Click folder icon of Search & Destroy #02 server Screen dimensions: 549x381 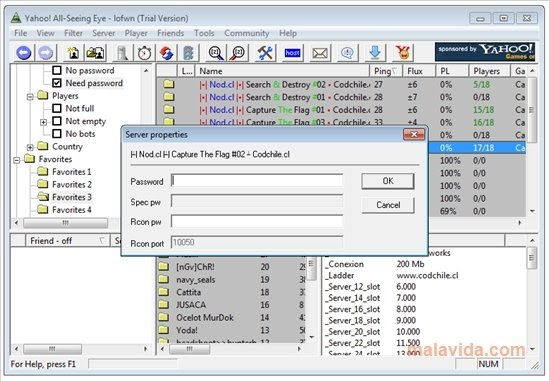[x=169, y=84]
